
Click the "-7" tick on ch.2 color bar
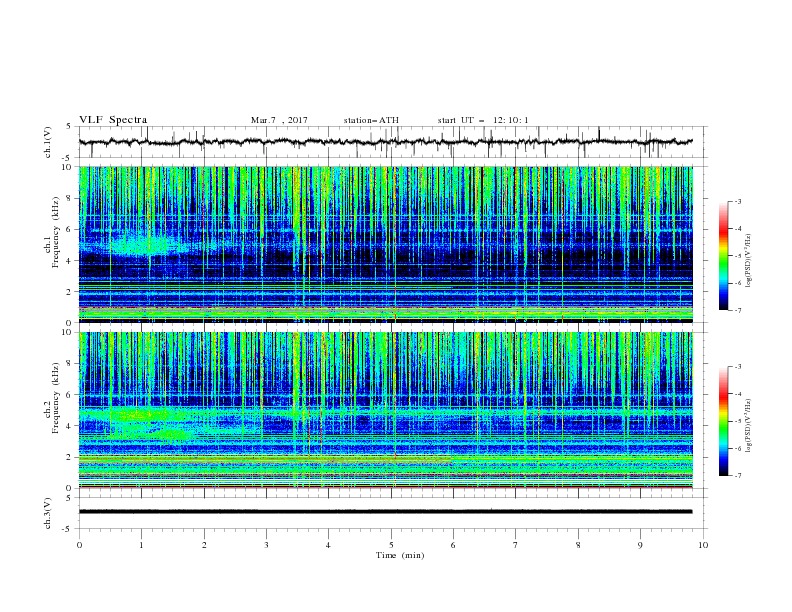[738, 475]
